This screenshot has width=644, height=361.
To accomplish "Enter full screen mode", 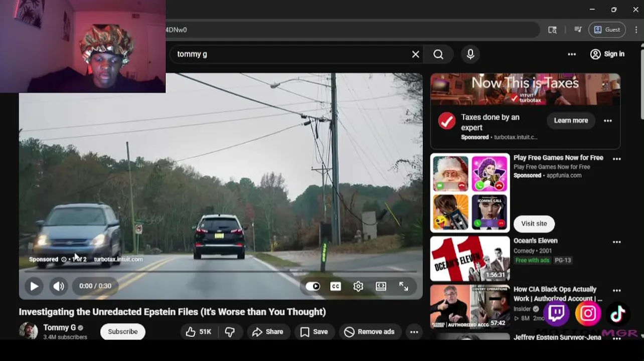I will coord(404,286).
